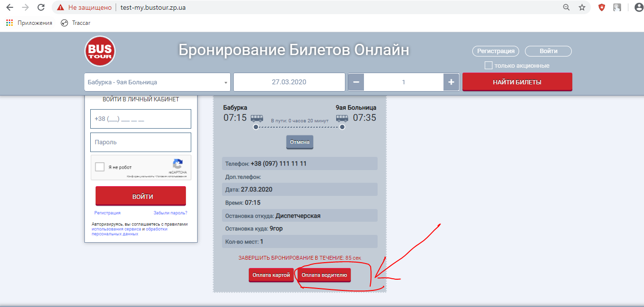Click the address bar URL test-my.bustour.zp.ua

point(153,8)
